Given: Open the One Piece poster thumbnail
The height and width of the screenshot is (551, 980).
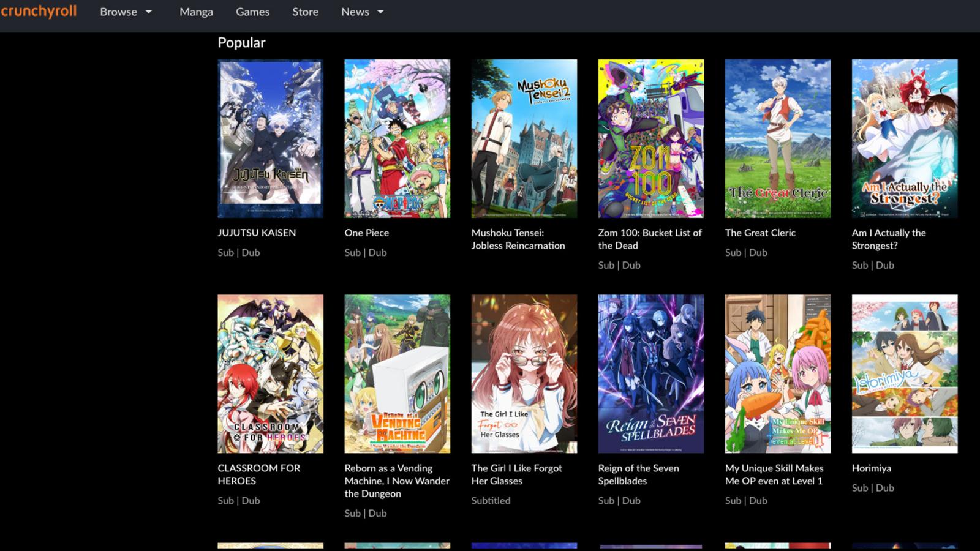Looking at the screenshot, I should click(x=397, y=138).
